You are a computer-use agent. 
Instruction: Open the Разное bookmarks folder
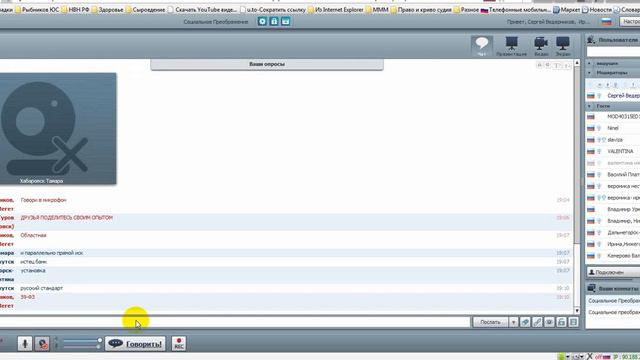click(x=466, y=9)
